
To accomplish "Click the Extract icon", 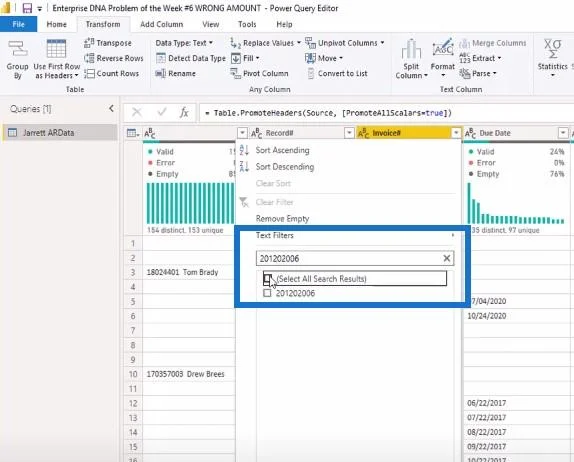I will coord(465,58).
